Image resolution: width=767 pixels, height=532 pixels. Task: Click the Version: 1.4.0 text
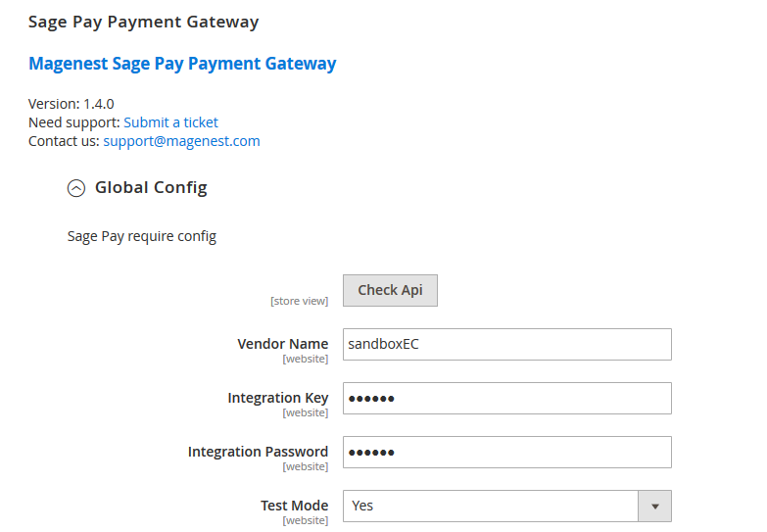(x=72, y=104)
